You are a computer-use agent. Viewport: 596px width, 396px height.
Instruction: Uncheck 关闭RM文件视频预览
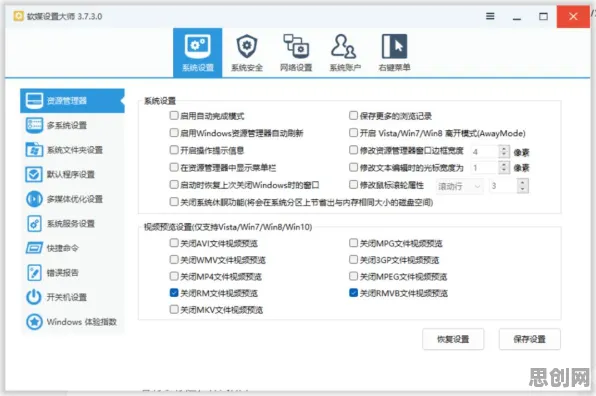[174, 293]
